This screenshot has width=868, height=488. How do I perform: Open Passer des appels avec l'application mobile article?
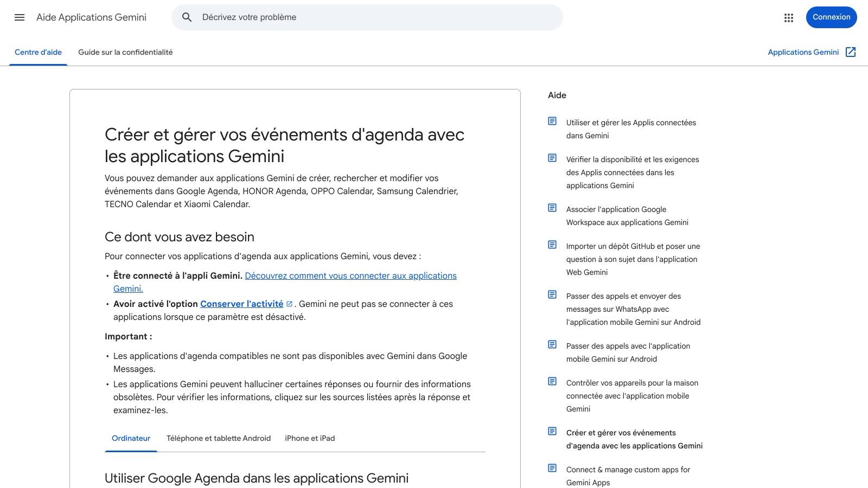(x=628, y=352)
